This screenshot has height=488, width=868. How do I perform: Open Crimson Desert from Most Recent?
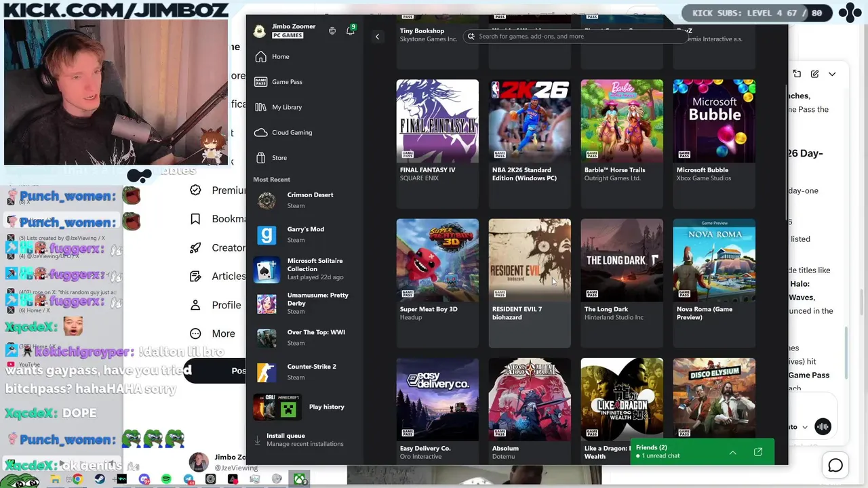tap(304, 201)
